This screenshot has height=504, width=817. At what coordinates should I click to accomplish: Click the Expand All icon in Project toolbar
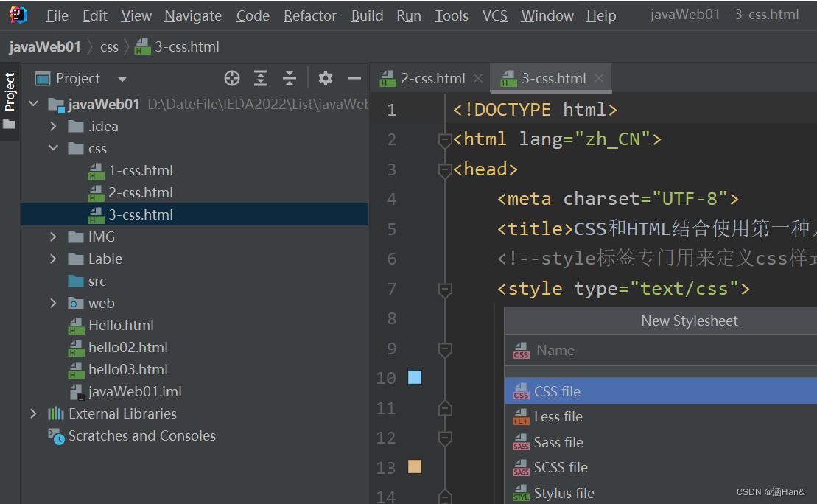pos(261,78)
